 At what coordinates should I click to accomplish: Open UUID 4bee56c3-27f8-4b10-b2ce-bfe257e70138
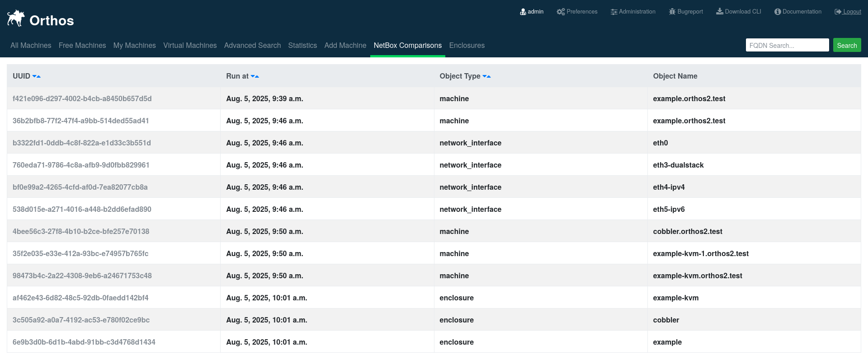point(81,231)
